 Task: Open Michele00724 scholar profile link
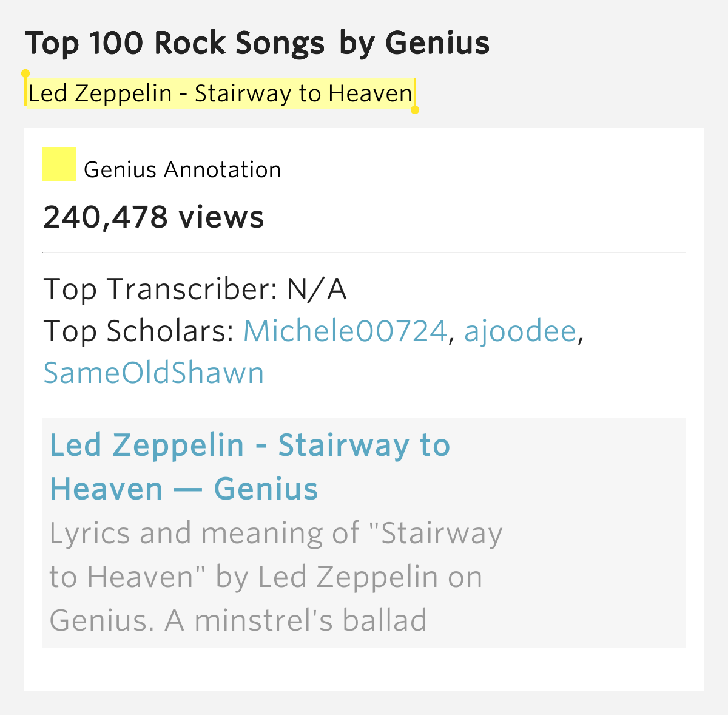[345, 331]
